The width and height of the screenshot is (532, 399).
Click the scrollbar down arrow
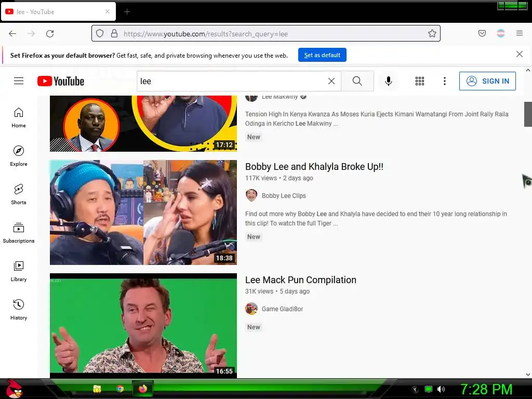coord(528,375)
